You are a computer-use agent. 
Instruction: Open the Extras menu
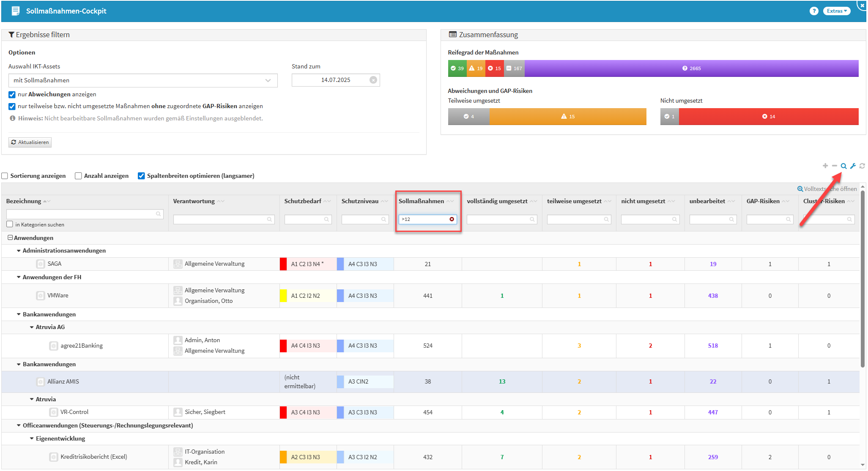click(x=836, y=11)
